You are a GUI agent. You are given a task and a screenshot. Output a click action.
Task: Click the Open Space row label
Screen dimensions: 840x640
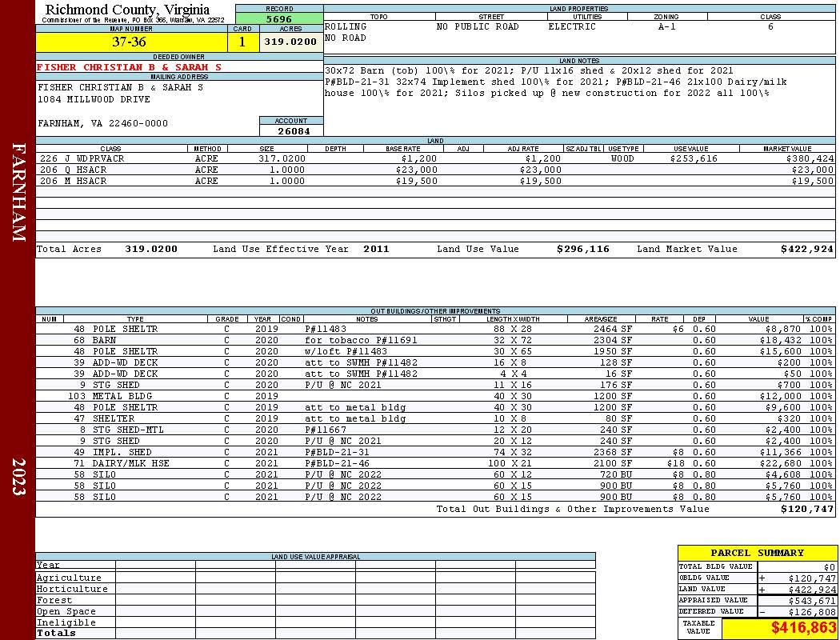(x=66, y=612)
